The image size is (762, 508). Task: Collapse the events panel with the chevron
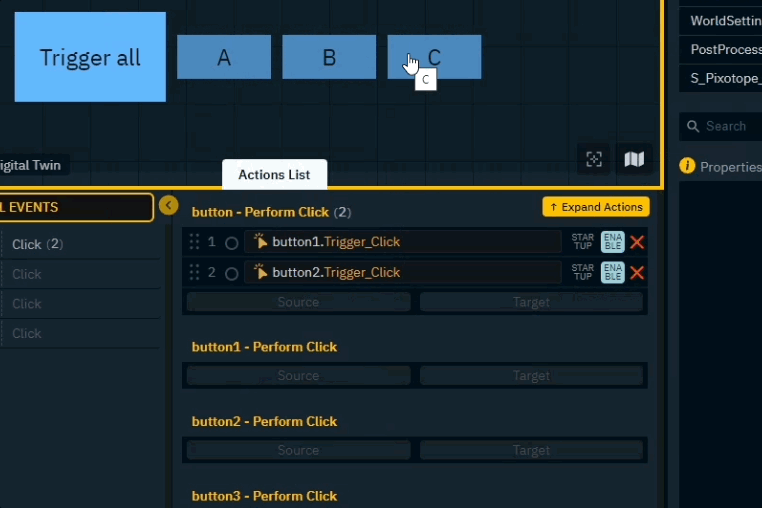click(x=169, y=205)
